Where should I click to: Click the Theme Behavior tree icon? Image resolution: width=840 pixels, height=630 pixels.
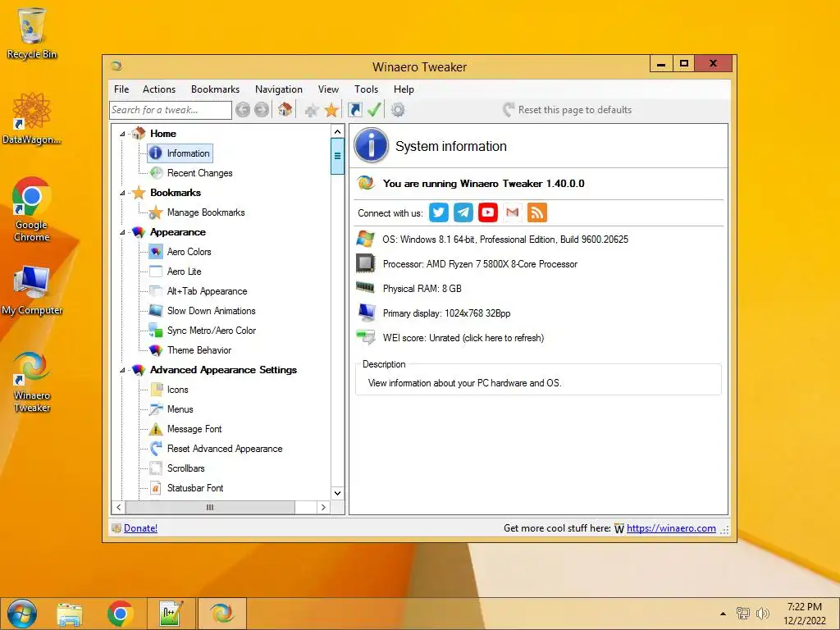coord(156,350)
